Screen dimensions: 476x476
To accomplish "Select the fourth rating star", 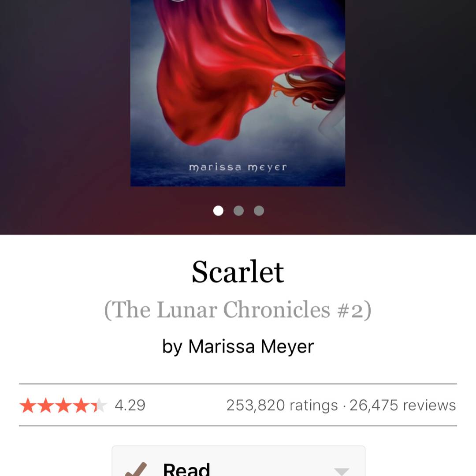I will [81, 405].
